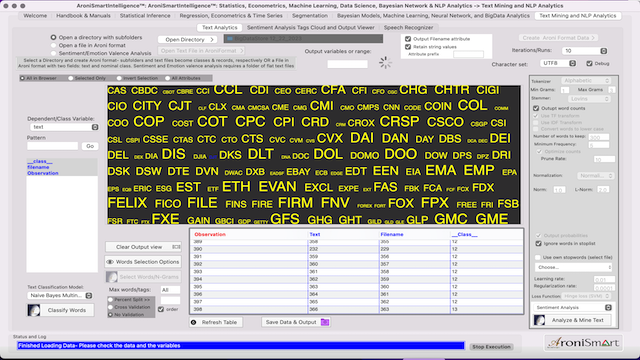This screenshot has width=640, height=360.
Task: Open the Segmentation tab
Action: [310, 16]
